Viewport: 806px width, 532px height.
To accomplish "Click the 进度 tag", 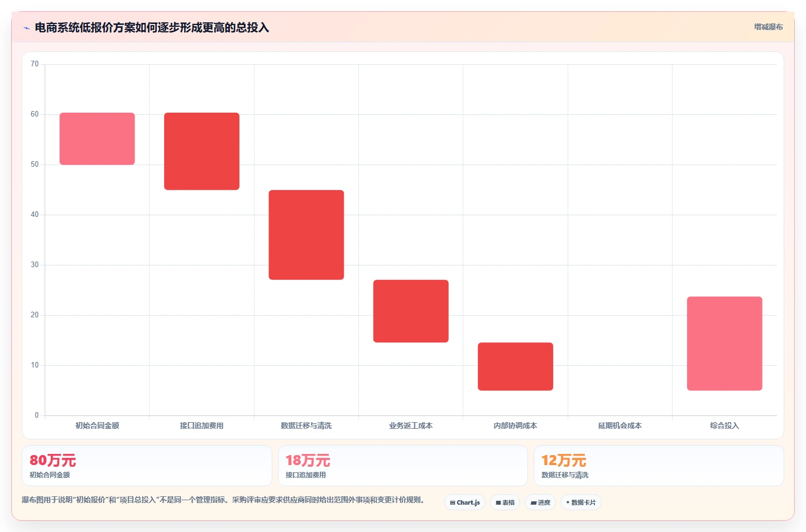I will [x=540, y=502].
